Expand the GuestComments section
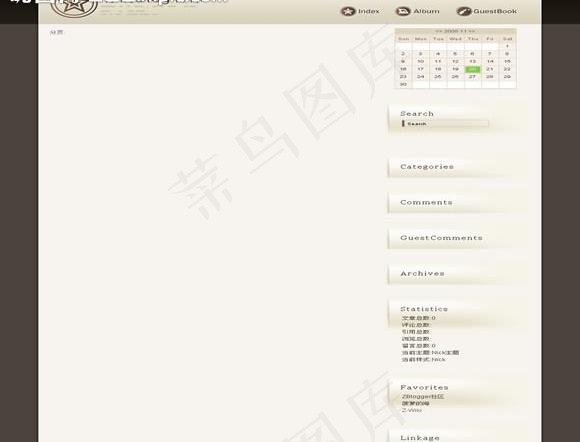This screenshot has width=580, height=442. tap(441, 238)
